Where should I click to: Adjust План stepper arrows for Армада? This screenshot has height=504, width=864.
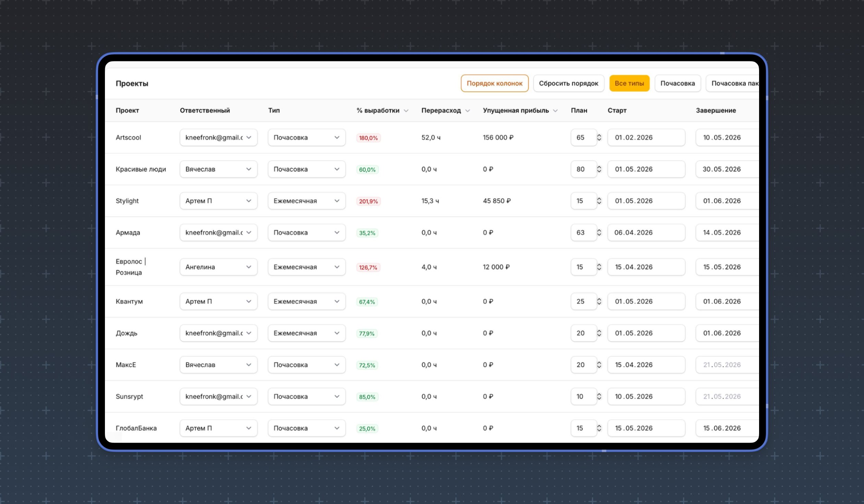(x=599, y=232)
